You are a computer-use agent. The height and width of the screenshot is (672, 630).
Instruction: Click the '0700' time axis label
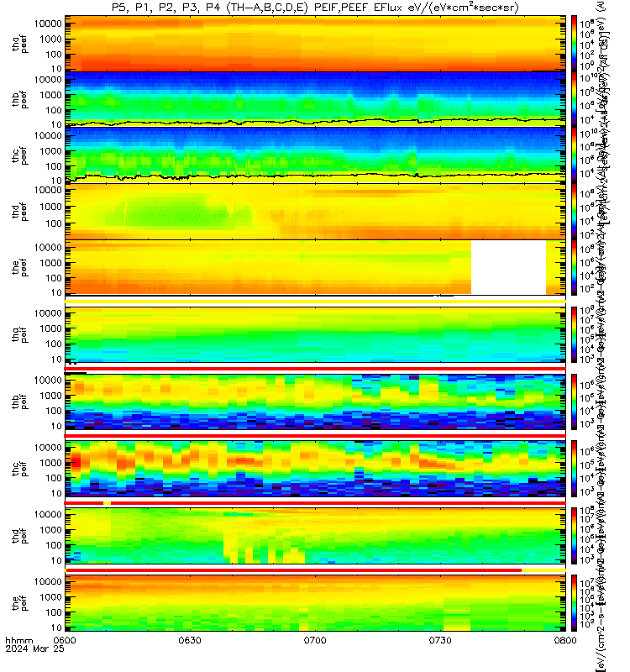315,640
